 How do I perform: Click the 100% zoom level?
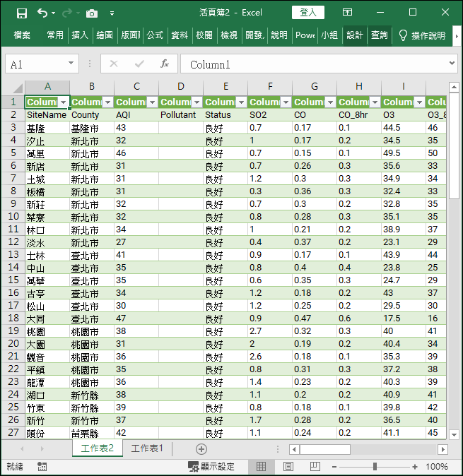coord(437,467)
